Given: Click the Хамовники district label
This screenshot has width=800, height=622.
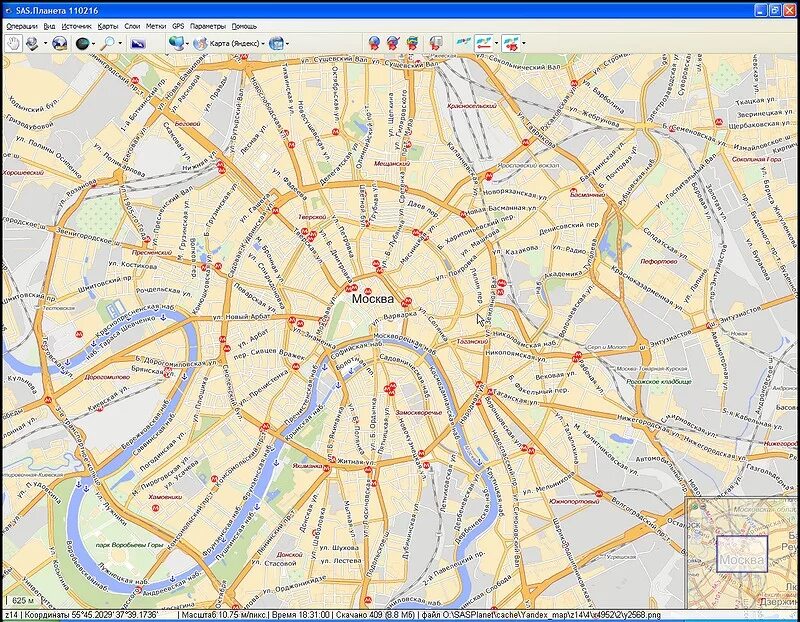Looking at the screenshot, I should (x=165, y=496).
